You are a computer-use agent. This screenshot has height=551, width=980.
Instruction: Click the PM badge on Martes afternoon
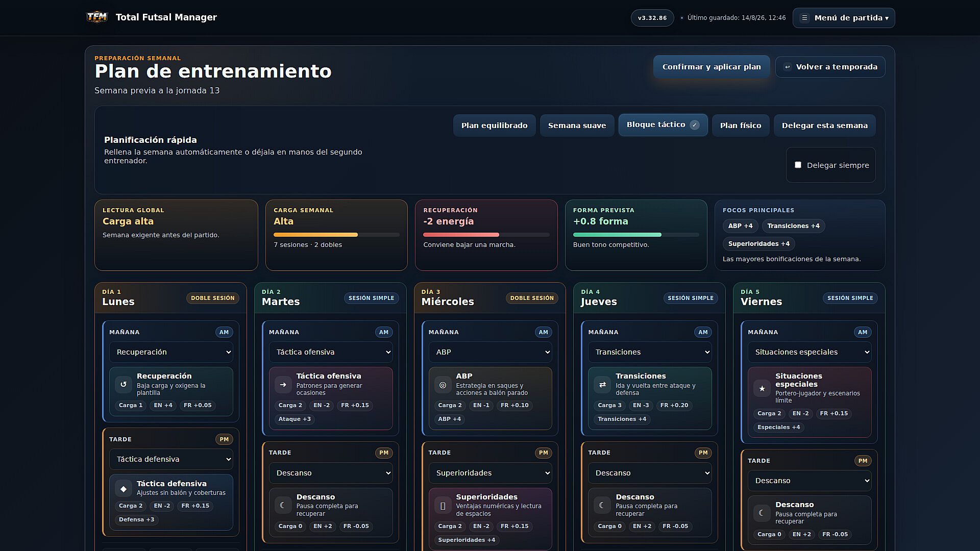click(384, 453)
